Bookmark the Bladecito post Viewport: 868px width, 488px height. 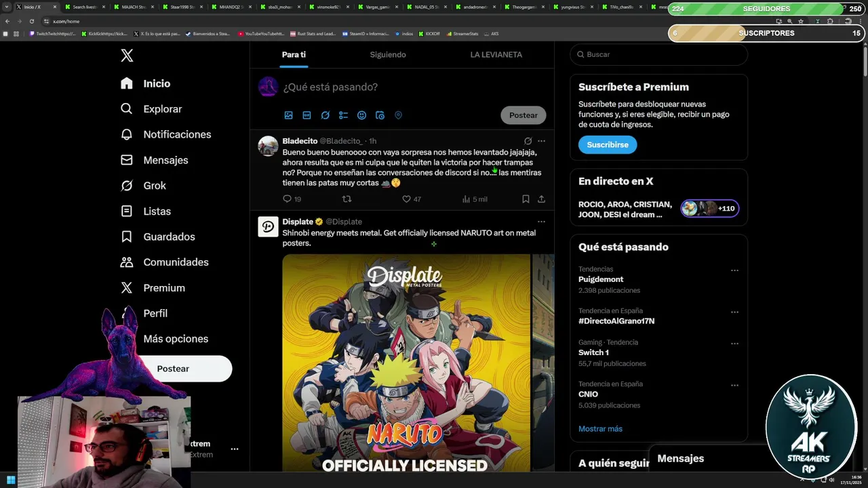point(526,199)
